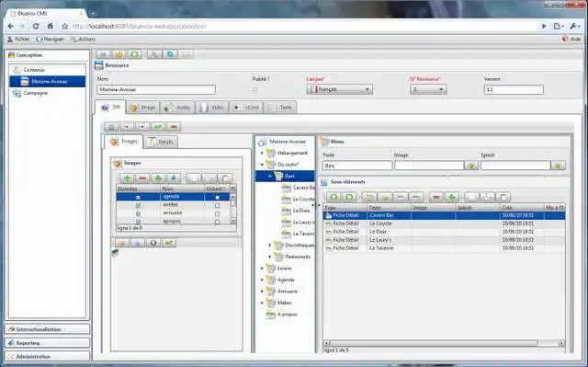This screenshot has width=588, height=367.
Task: Browse for the Menu Image field
Action: click(x=471, y=166)
